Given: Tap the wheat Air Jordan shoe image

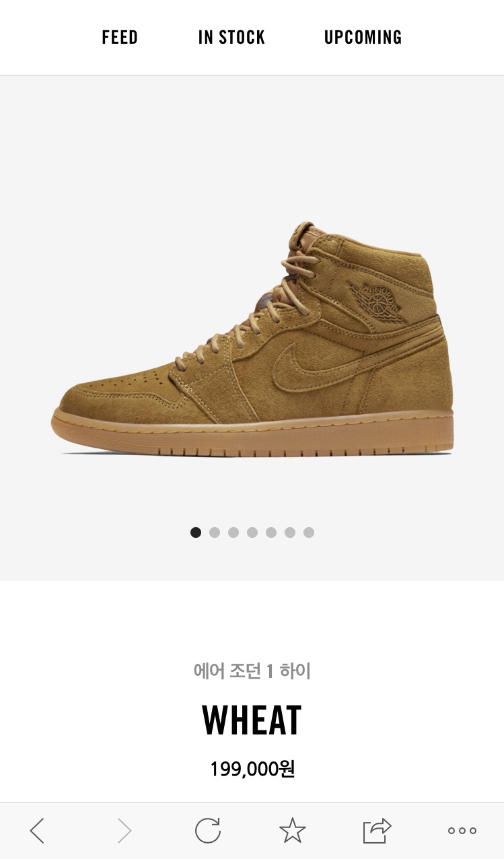Looking at the screenshot, I should (252, 340).
